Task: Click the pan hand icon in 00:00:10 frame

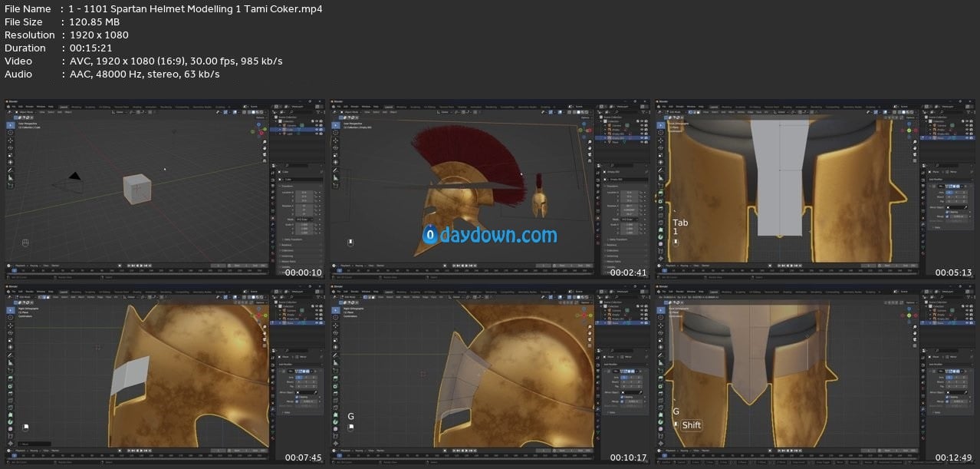Action: click(265, 148)
